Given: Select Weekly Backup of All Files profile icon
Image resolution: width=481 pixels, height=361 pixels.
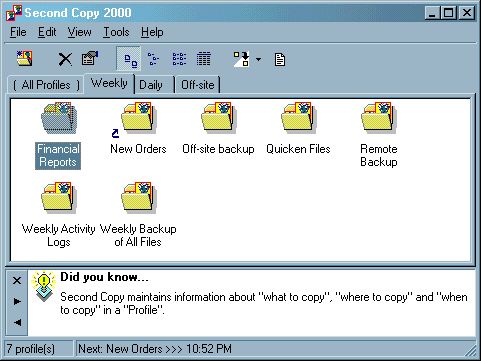Looking at the screenshot, I should pos(138,197).
